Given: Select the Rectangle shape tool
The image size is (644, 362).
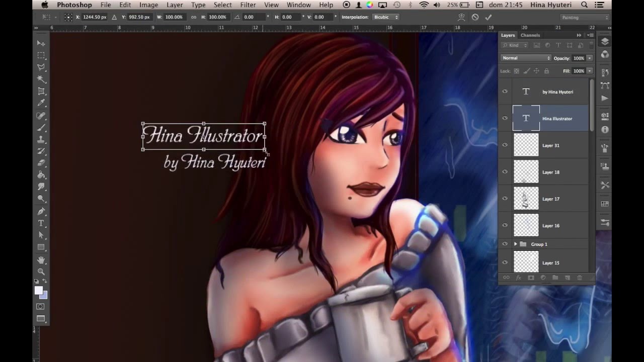Looking at the screenshot, I should [x=41, y=247].
